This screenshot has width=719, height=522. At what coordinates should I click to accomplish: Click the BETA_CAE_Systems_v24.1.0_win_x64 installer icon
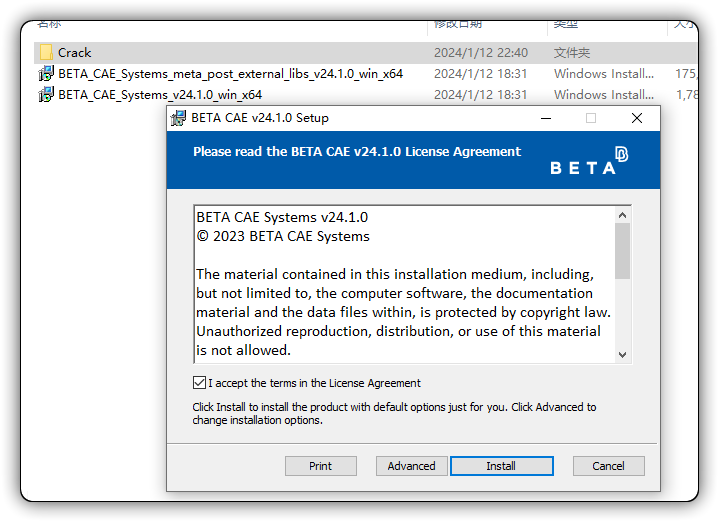[46, 95]
